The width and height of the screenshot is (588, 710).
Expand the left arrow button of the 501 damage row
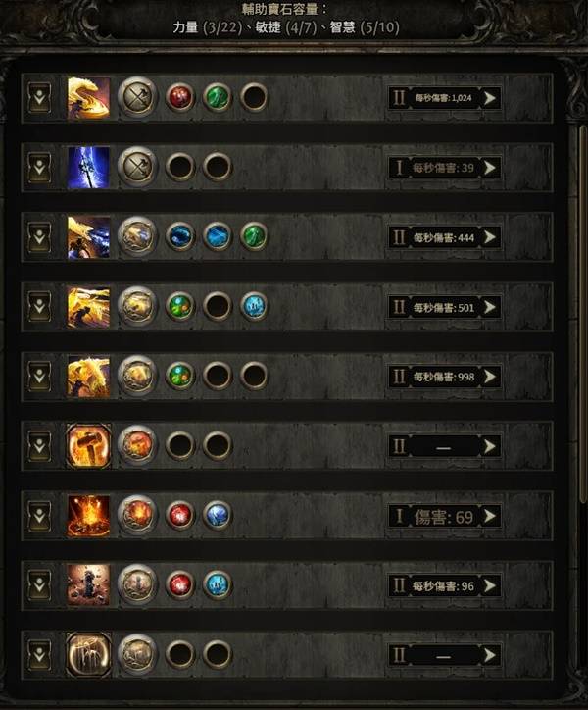[x=39, y=307]
